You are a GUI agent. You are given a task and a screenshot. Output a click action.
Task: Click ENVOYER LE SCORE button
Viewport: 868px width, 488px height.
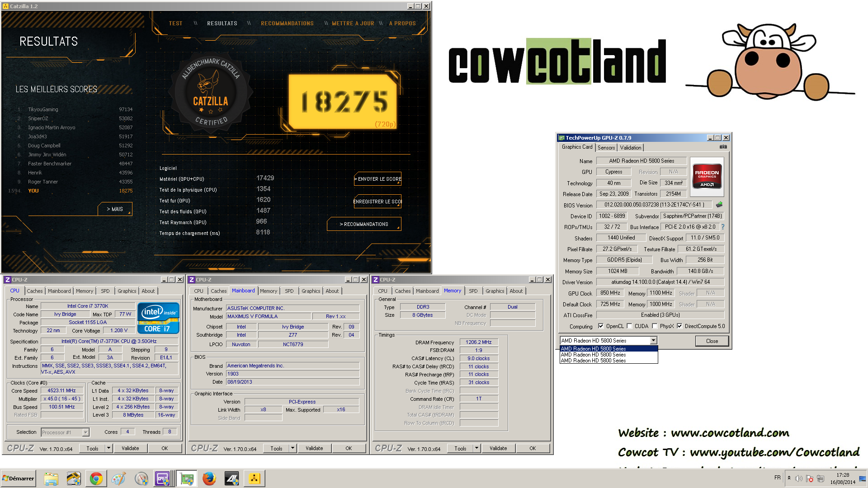[x=378, y=179]
